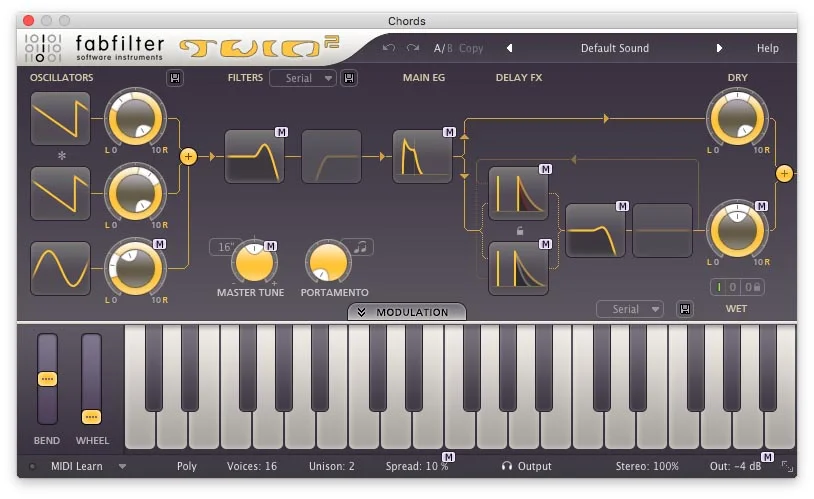Toggle oscillator sync asterisk
This screenshot has width=814, height=499.
[62, 156]
